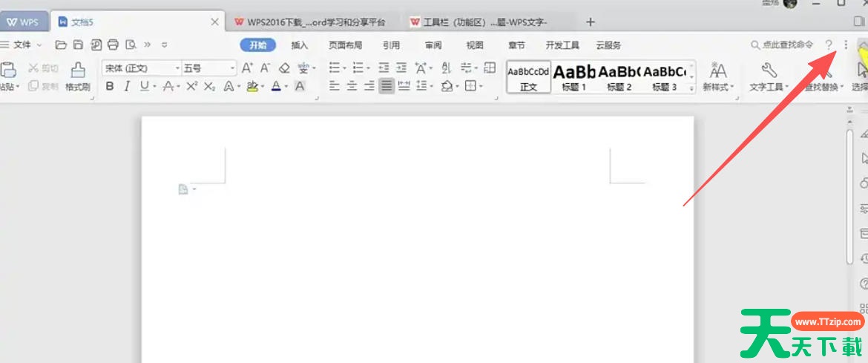Screen dimensions: 868x363
Task: Click the increase font size A+ icon
Action: point(248,68)
